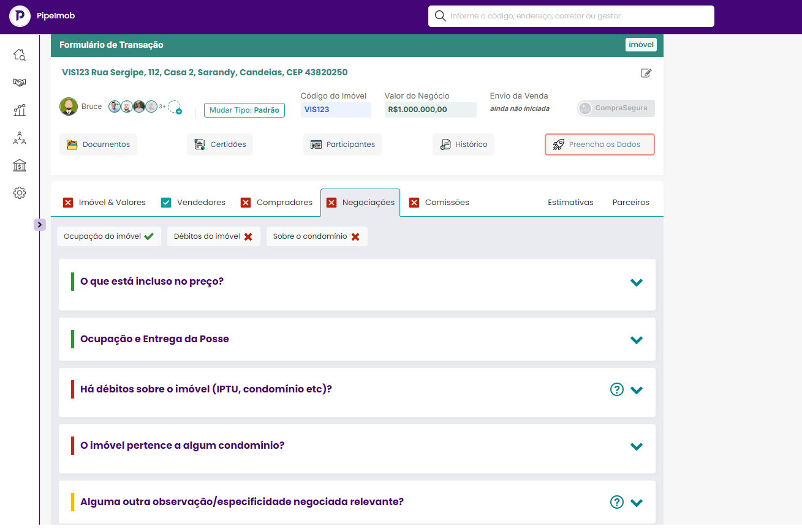The width and height of the screenshot is (802, 532).
Task: Open the property search sidebar icon
Action: click(20, 55)
